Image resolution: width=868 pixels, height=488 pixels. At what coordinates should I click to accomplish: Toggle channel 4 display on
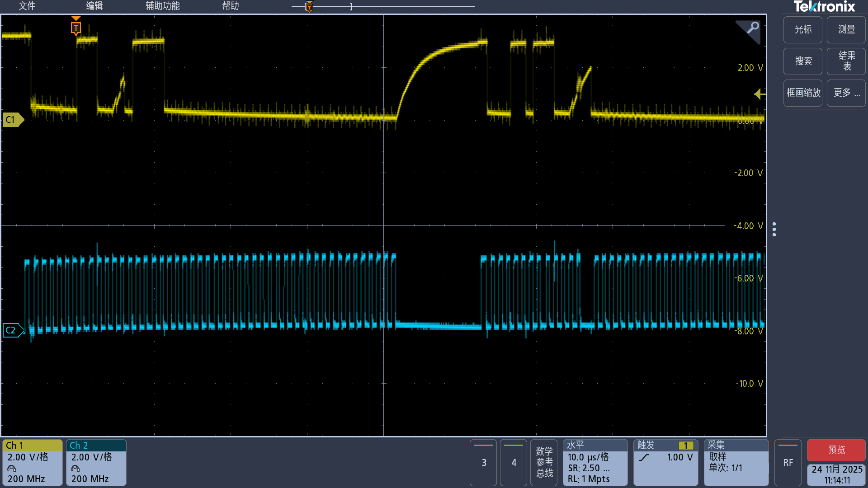tap(513, 462)
